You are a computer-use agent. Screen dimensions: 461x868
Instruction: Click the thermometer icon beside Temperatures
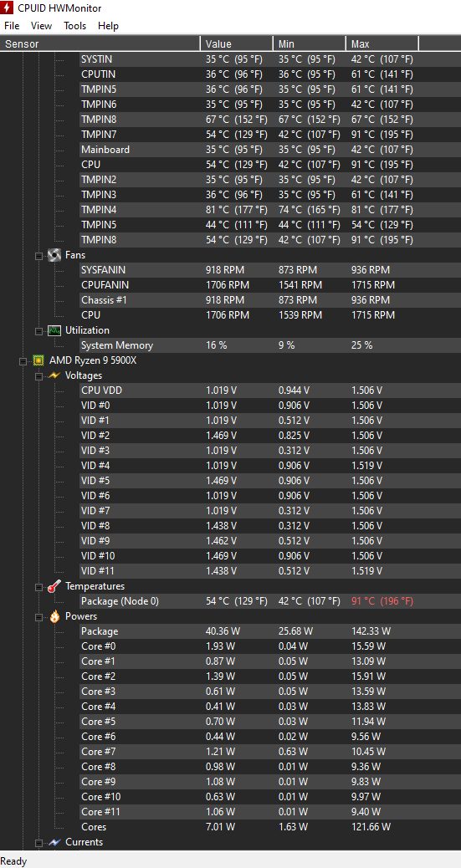[x=54, y=586]
